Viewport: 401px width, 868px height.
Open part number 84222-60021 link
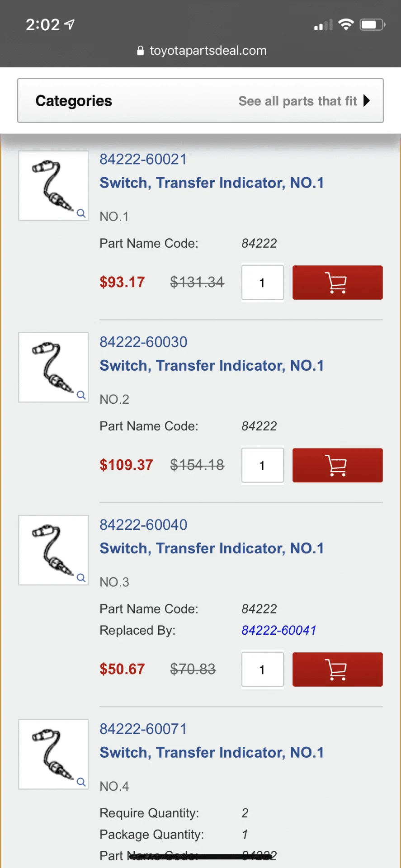click(x=143, y=159)
